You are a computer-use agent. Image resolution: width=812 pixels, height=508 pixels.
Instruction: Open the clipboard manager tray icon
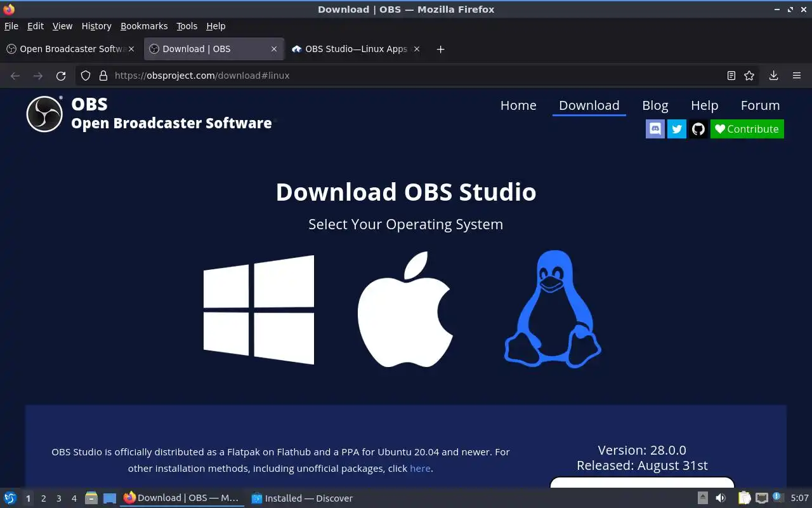click(744, 498)
